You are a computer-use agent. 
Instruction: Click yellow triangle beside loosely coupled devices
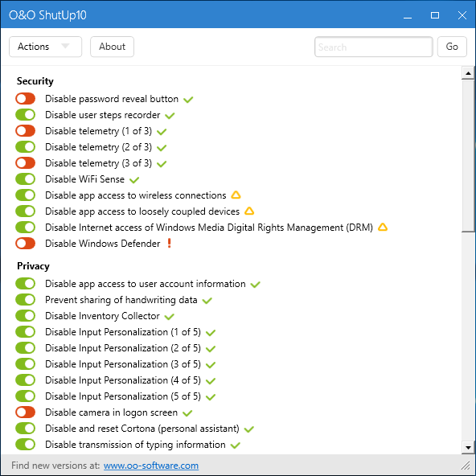[249, 211]
